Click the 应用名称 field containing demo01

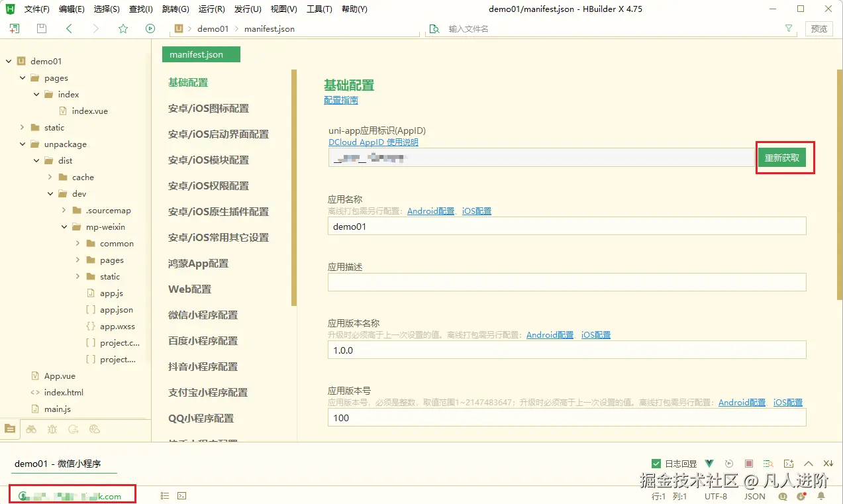567,226
